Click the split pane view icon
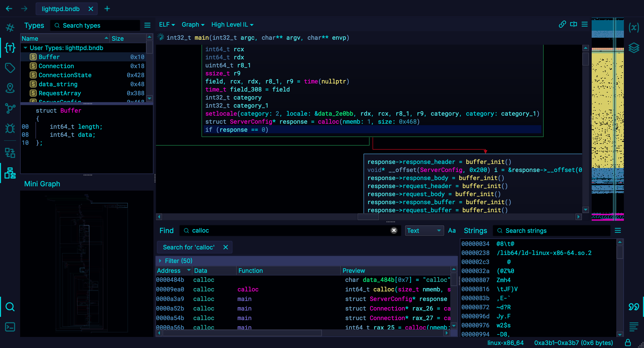This screenshot has height=348, width=644. pos(574,24)
